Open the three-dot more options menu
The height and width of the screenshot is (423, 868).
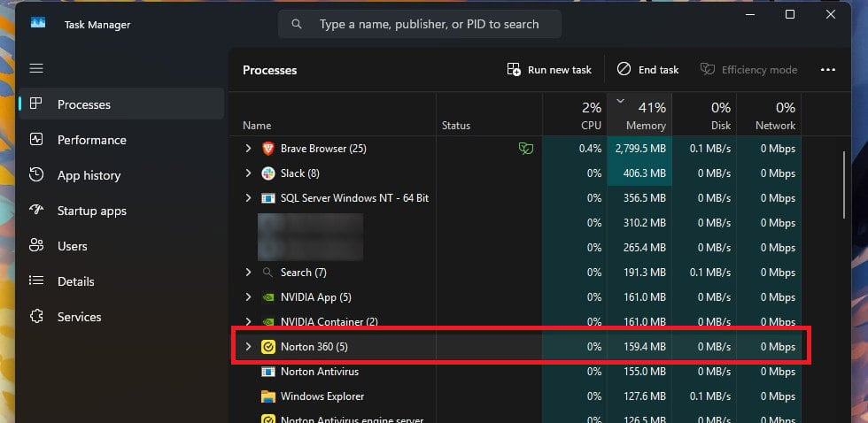[x=827, y=70]
